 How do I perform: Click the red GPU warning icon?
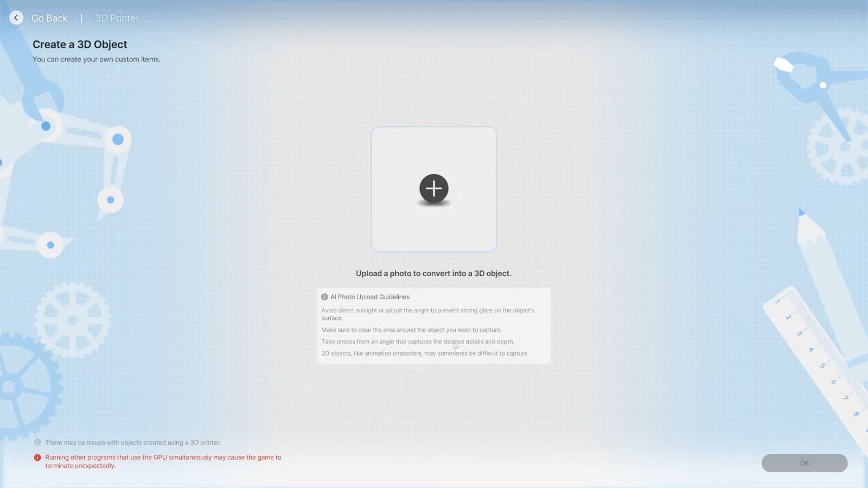(x=37, y=458)
